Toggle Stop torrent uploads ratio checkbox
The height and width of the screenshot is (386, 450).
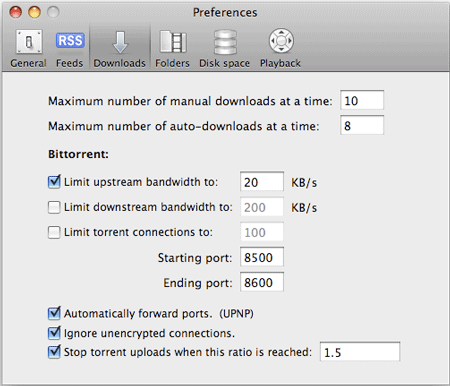[x=54, y=352]
